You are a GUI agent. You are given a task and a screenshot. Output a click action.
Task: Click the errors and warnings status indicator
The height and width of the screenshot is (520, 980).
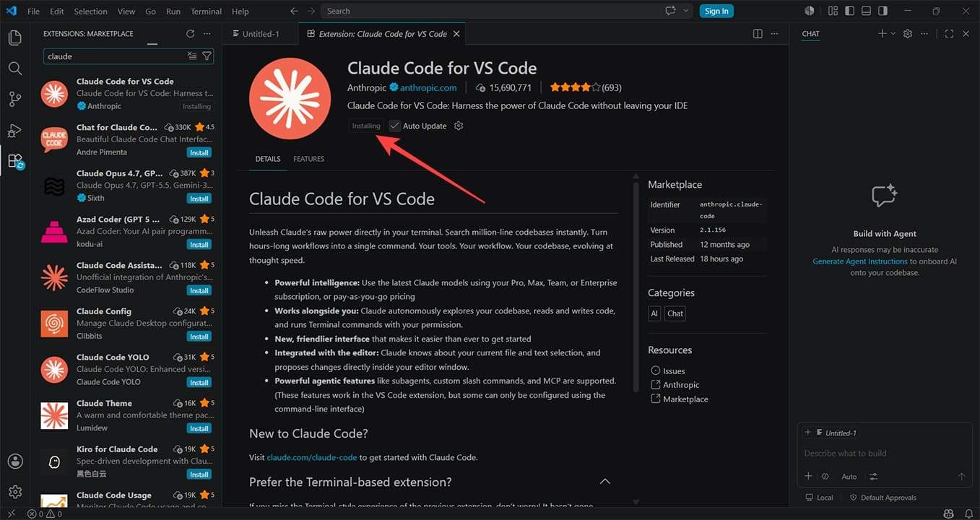(45, 514)
